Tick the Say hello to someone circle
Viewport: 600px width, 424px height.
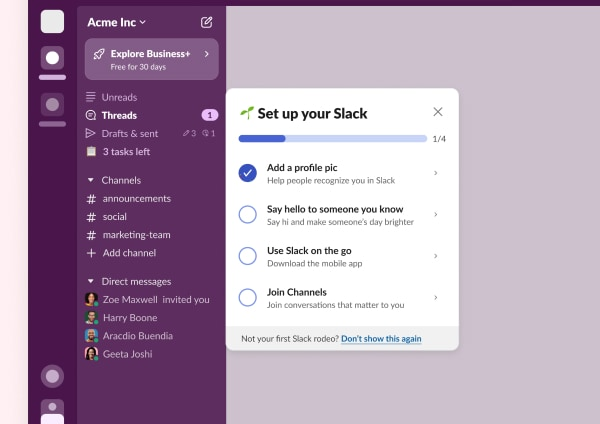point(248,214)
